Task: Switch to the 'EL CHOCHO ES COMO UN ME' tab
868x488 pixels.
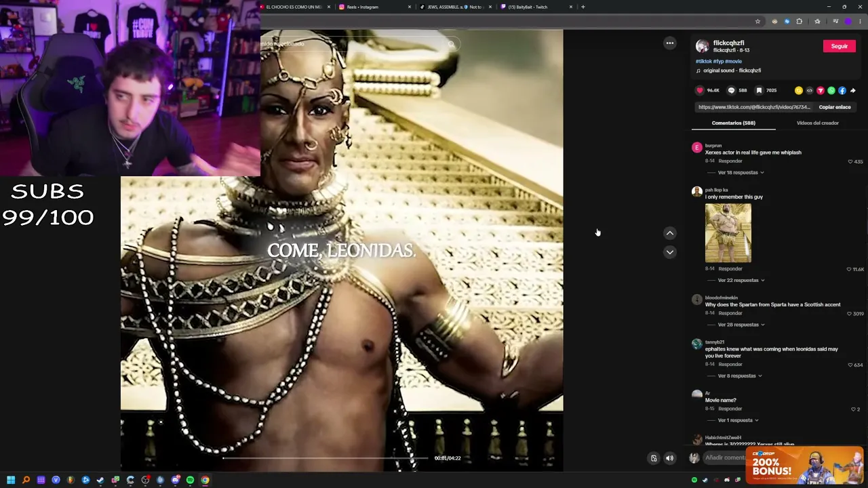Action: tap(296, 7)
